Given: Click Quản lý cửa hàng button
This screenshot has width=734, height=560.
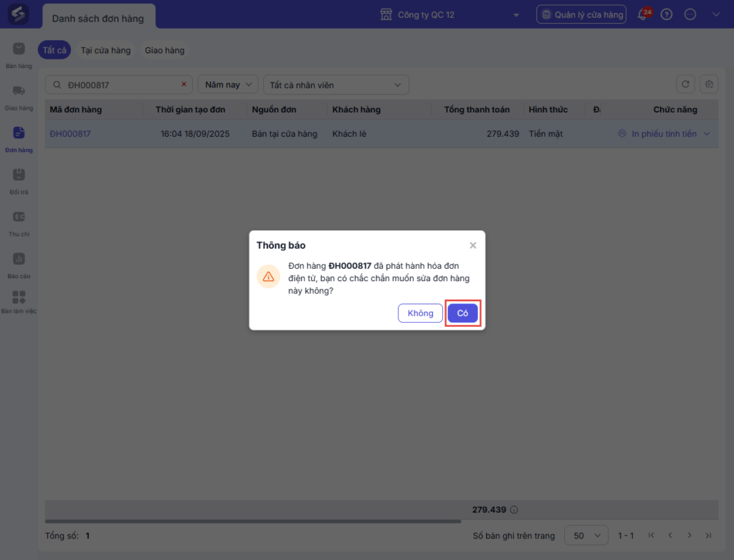Looking at the screenshot, I should tap(581, 14).
